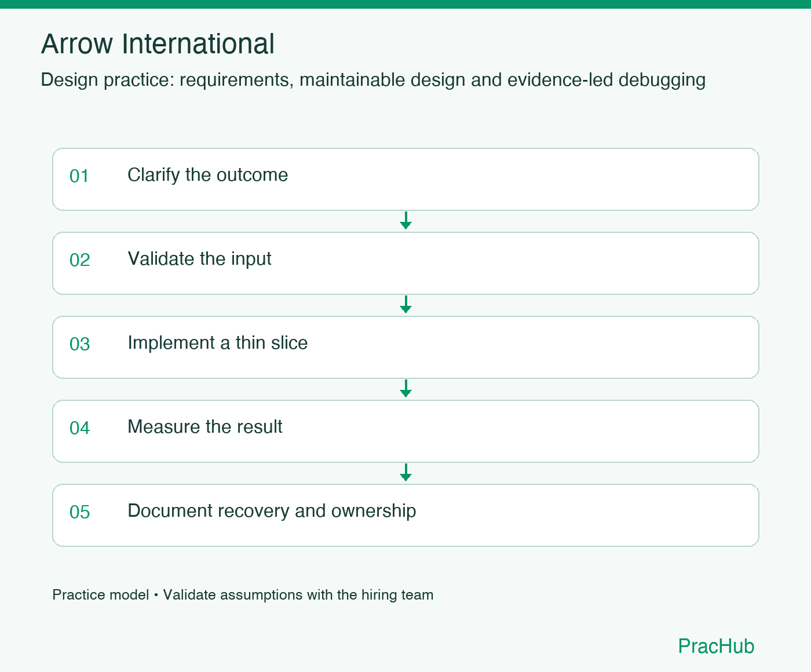
Task: Select the 'Measure the result' step
Action: (405, 431)
